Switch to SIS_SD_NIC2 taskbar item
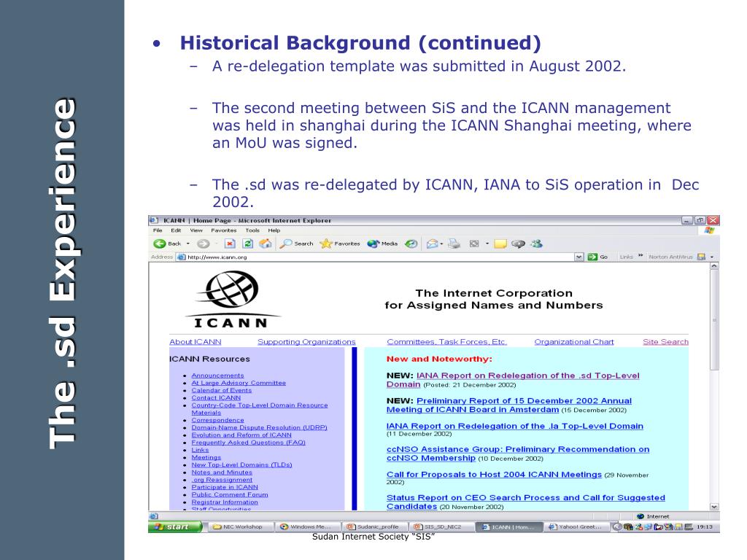Image resolution: width=747 pixels, height=560 pixels. (443, 526)
